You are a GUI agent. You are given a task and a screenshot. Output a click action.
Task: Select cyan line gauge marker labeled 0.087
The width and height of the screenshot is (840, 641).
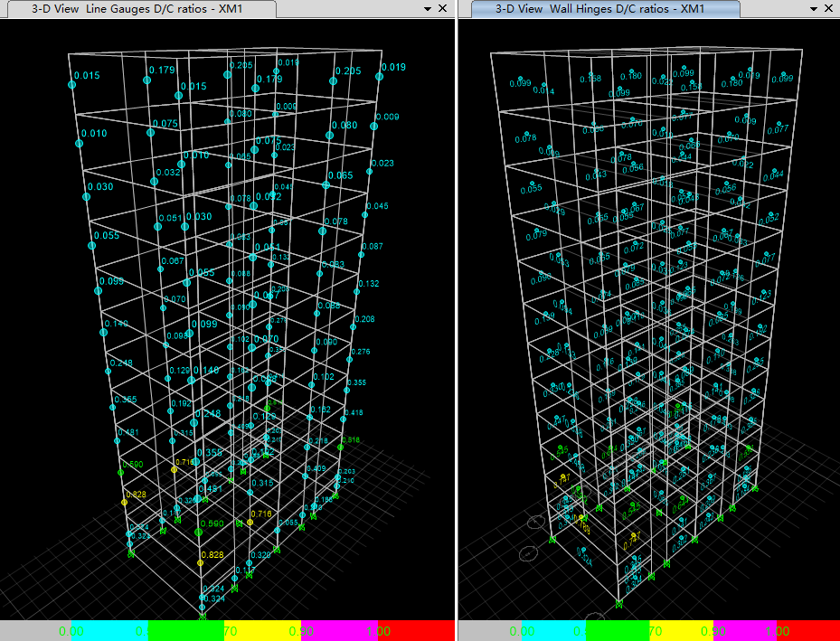361,255
